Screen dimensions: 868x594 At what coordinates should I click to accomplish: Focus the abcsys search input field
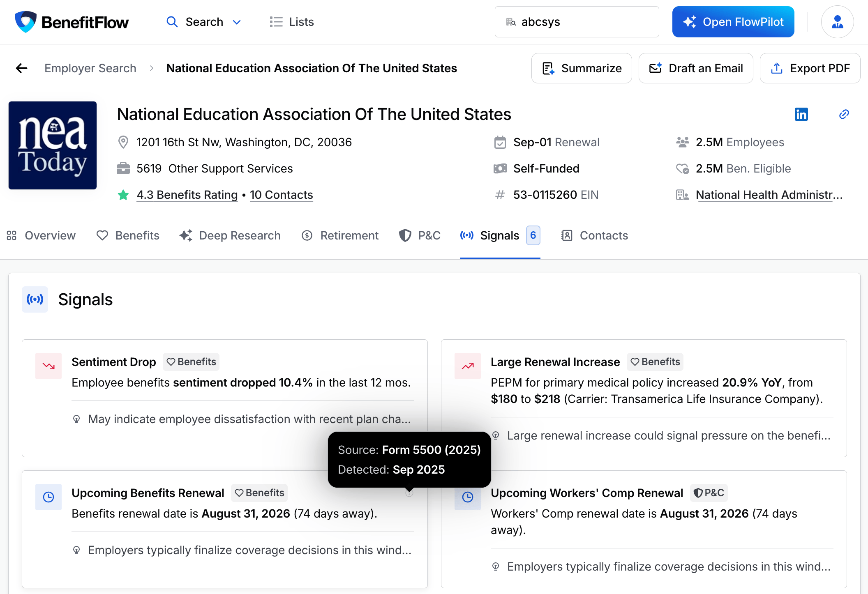click(577, 22)
